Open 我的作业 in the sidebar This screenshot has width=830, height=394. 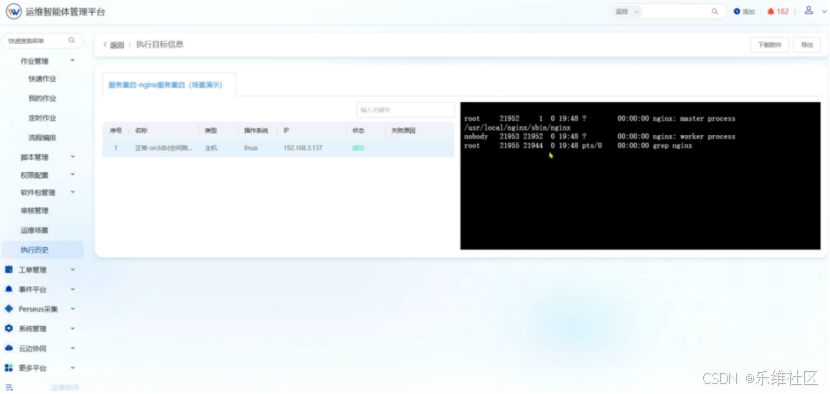42,98
